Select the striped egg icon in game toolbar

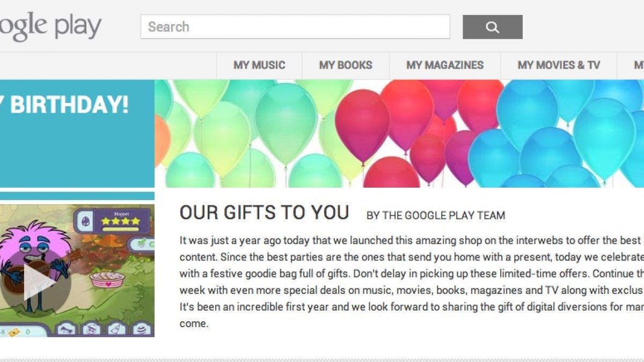click(x=141, y=328)
